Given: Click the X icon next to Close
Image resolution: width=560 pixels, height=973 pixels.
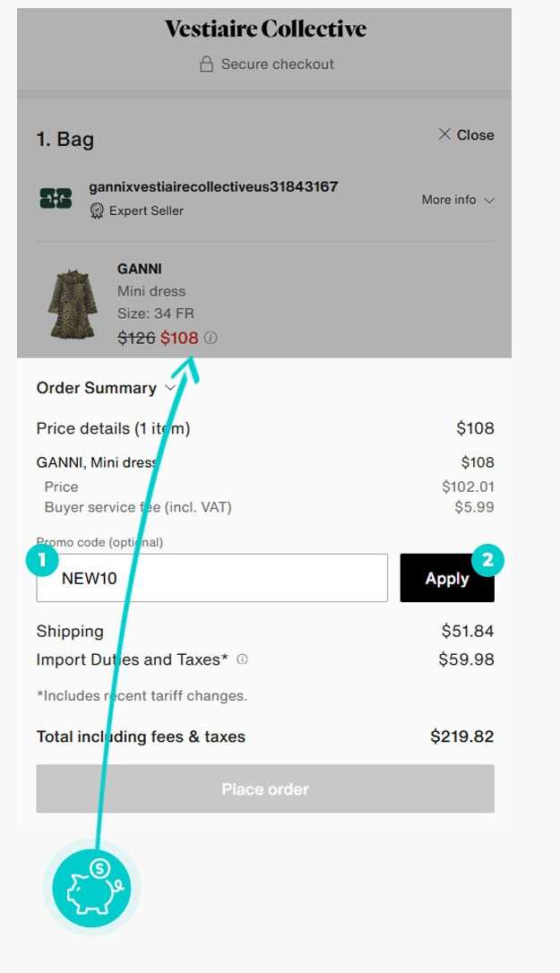Looking at the screenshot, I should coord(444,134).
